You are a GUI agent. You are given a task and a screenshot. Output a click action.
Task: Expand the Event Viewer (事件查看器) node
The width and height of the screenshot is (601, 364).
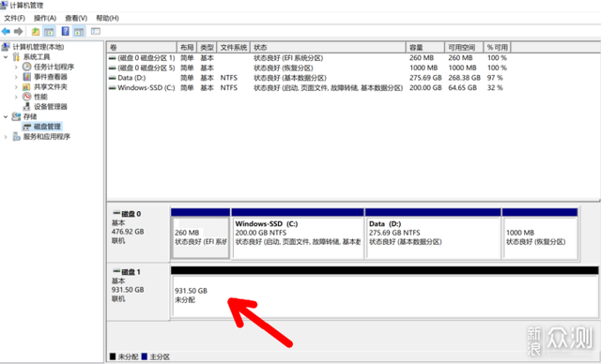(16, 77)
